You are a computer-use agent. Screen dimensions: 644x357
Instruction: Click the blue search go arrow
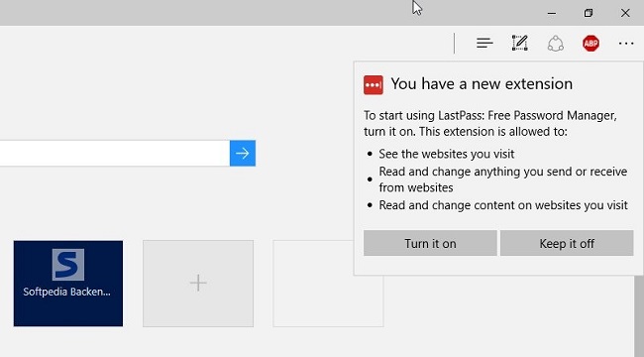pyautogui.click(x=243, y=154)
